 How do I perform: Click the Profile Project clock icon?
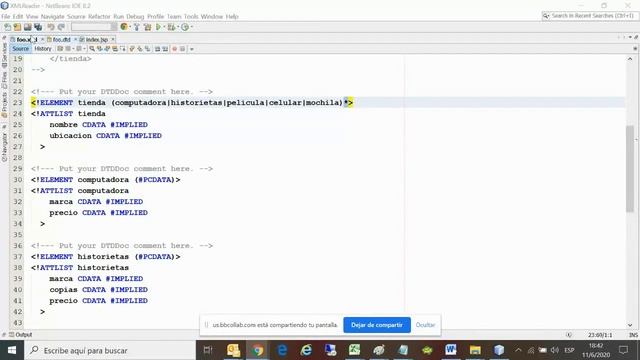click(x=185, y=27)
